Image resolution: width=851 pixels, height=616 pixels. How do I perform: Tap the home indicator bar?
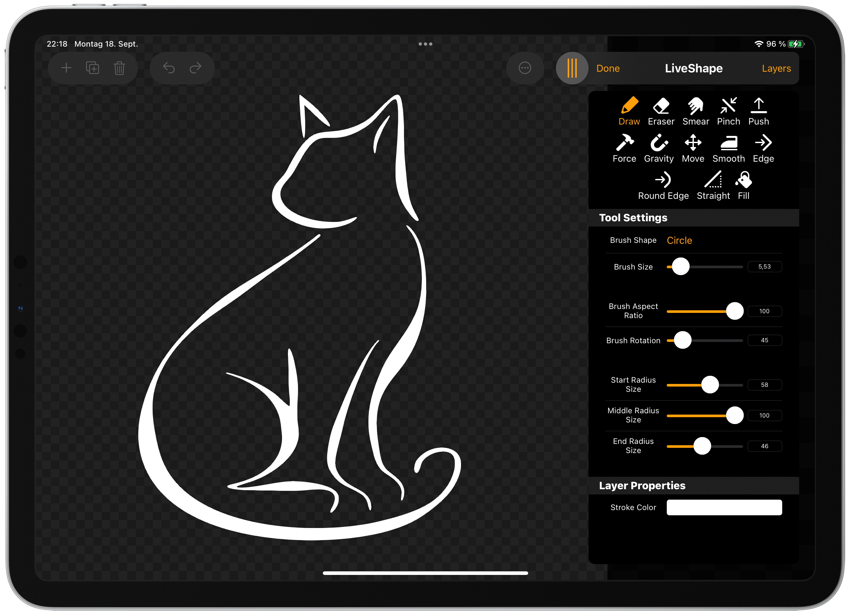pos(425,573)
